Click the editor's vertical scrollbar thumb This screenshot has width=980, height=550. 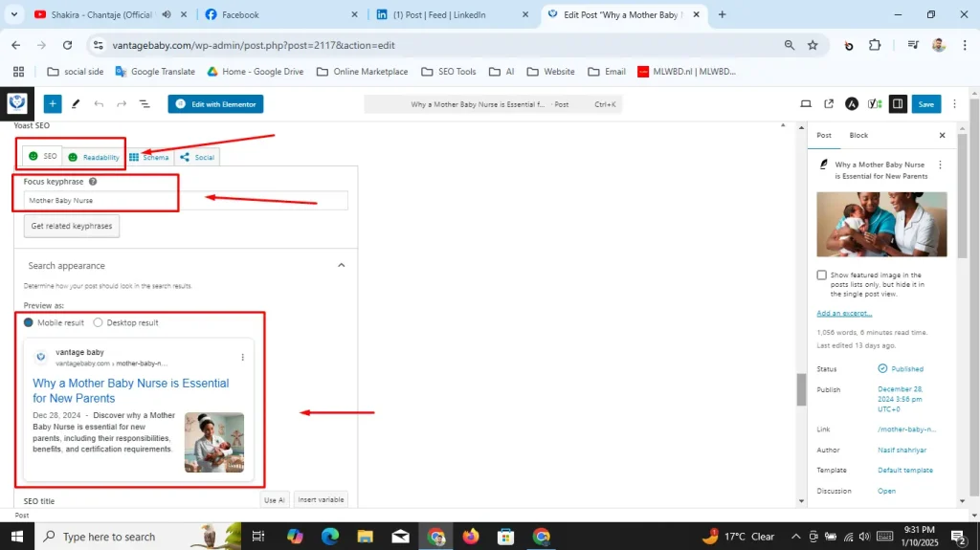(801, 389)
